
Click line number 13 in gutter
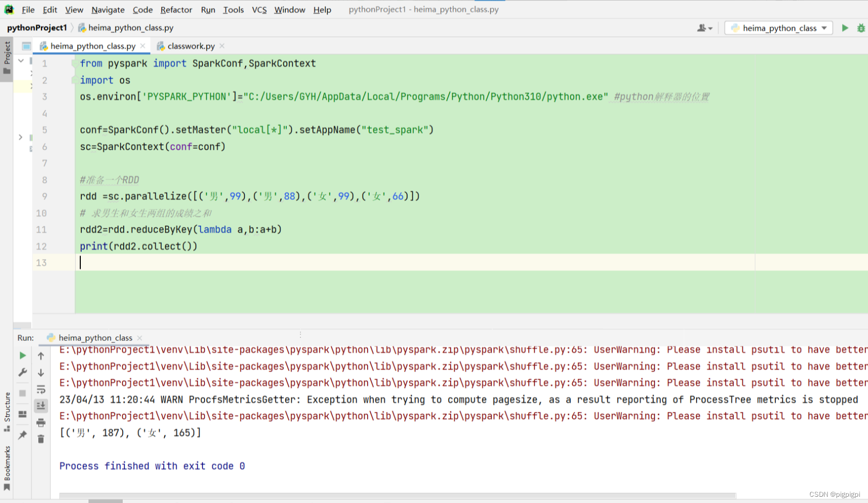point(41,263)
